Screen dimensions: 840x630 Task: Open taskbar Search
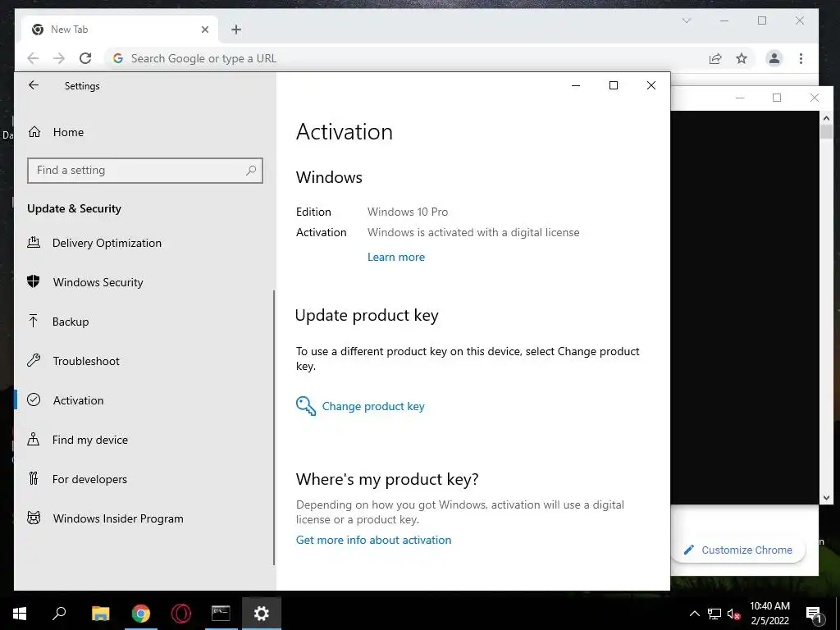(59, 614)
